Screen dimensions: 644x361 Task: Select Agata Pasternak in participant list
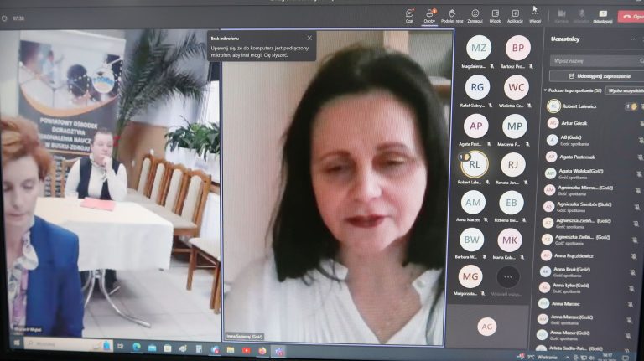pos(577,157)
